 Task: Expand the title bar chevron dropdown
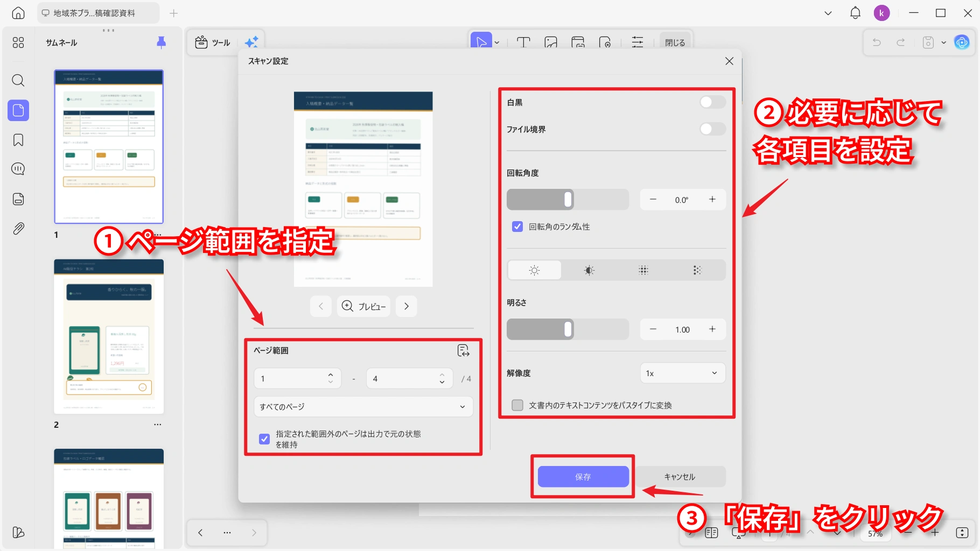pos(828,13)
